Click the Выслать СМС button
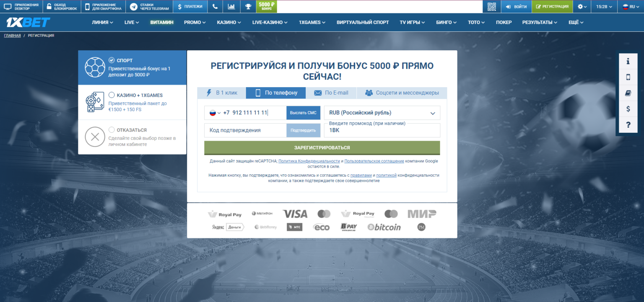This screenshot has height=302, width=644. [303, 113]
